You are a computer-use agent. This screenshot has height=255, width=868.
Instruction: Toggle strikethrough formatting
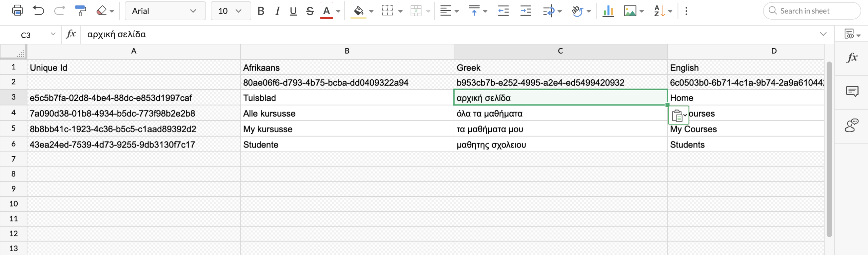tap(310, 11)
